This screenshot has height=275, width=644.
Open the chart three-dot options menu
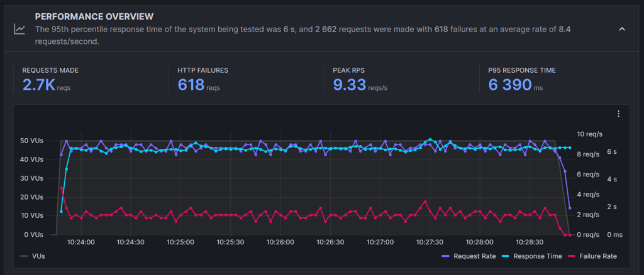(619, 114)
